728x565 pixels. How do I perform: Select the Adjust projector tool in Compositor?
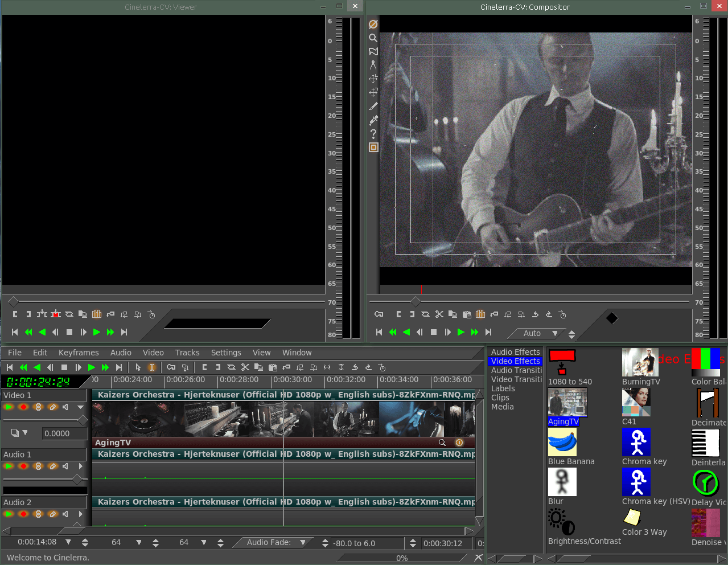373,92
